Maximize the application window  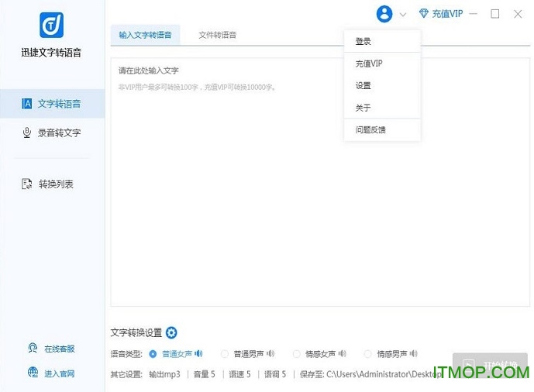click(x=494, y=14)
